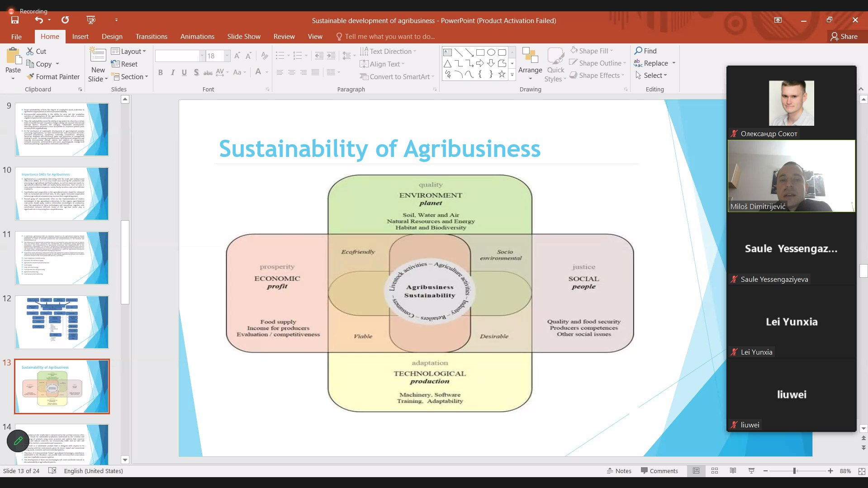
Task: Click the Redo/Repeat icon
Action: point(65,20)
